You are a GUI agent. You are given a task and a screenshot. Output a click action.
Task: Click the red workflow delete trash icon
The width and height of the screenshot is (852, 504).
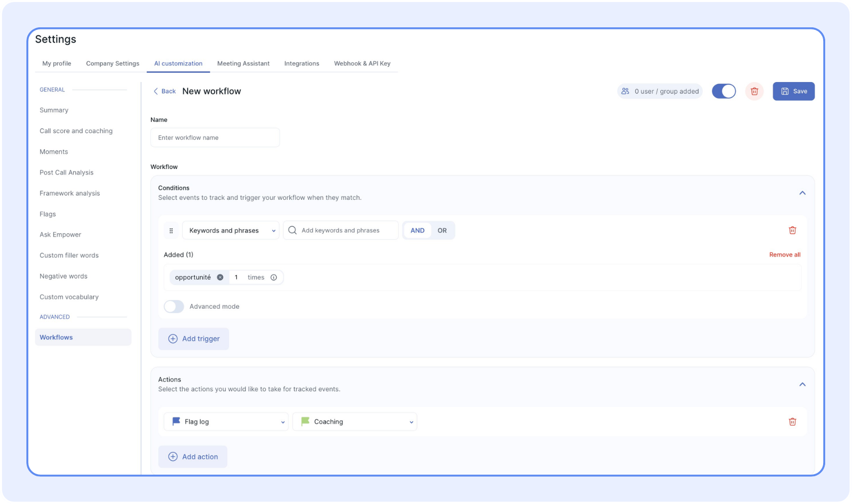[754, 92]
